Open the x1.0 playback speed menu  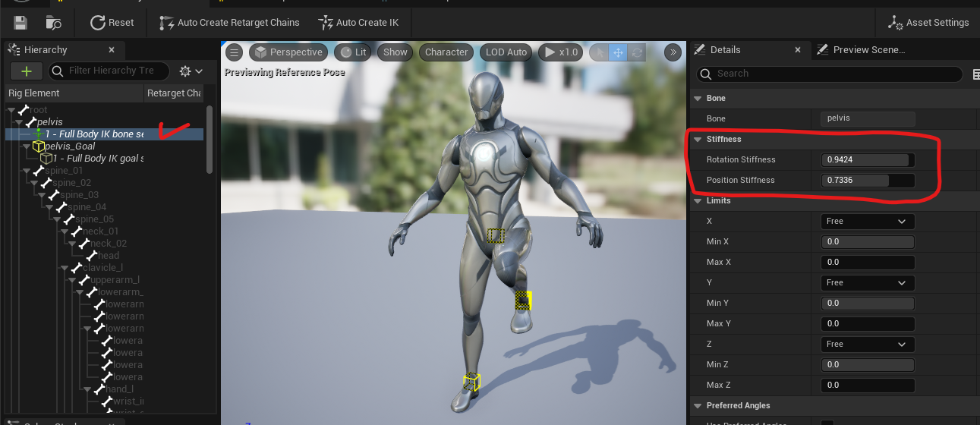click(x=561, y=52)
